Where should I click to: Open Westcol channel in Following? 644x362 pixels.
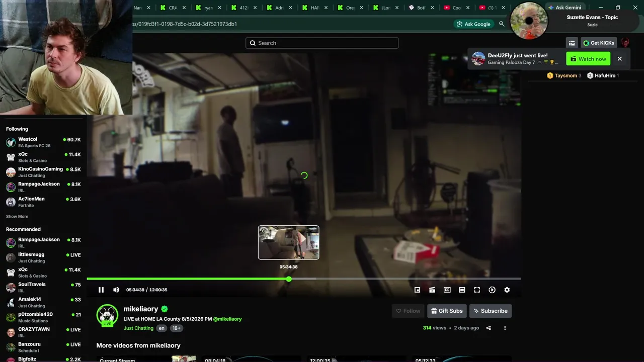click(x=43, y=142)
